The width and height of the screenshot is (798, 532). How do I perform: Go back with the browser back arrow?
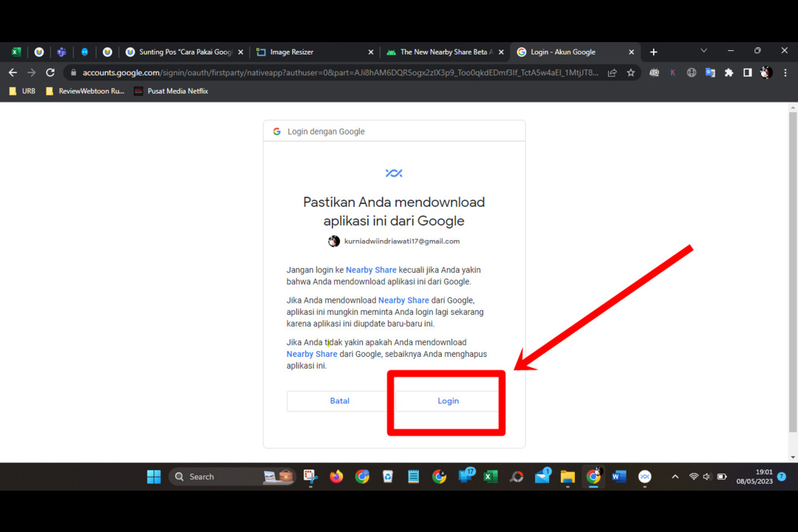13,73
